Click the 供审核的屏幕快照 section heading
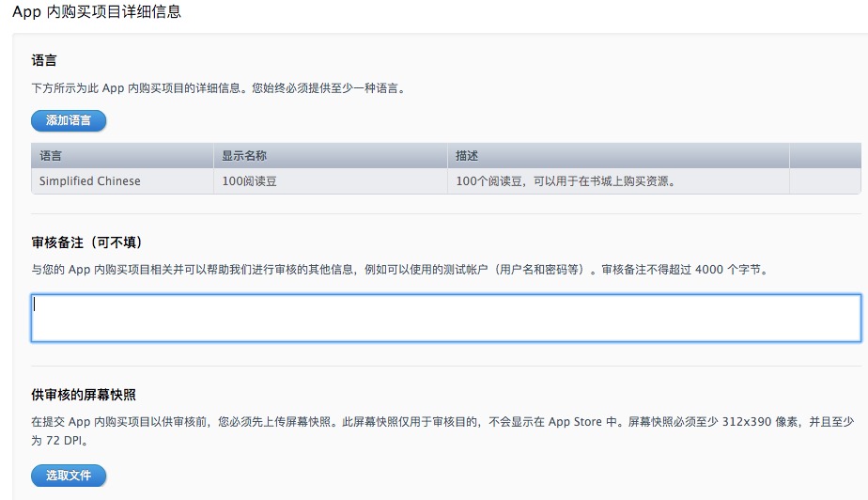868x500 pixels. (85, 395)
